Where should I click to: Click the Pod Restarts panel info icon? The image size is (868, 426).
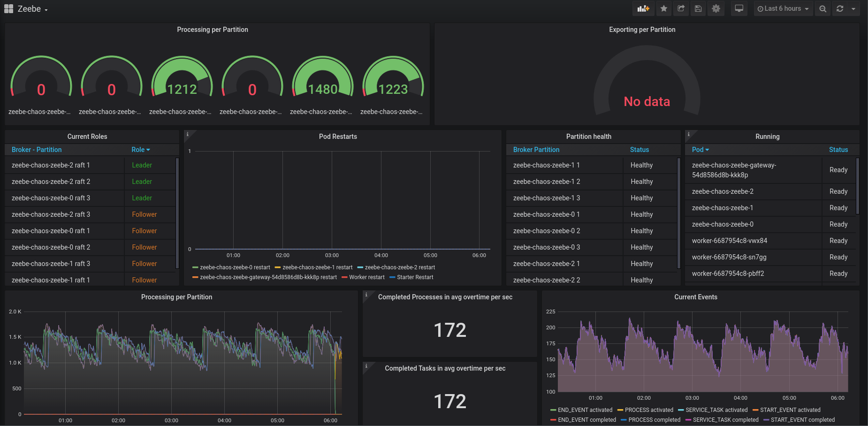click(x=188, y=134)
